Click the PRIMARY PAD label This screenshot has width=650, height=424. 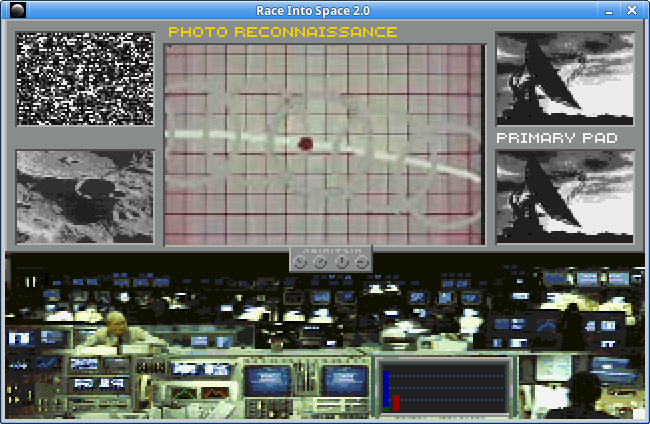(x=557, y=138)
